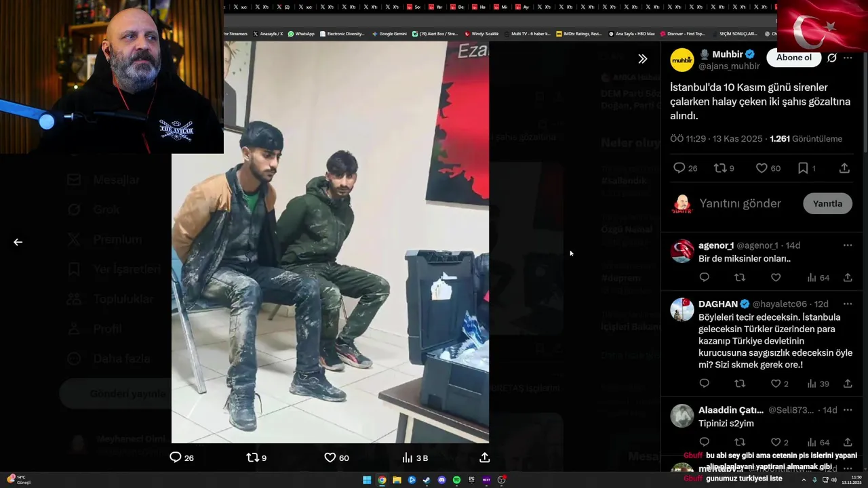Open Epic Games Launcher from the taskbar
Image resolution: width=868 pixels, height=488 pixels.
(x=471, y=480)
